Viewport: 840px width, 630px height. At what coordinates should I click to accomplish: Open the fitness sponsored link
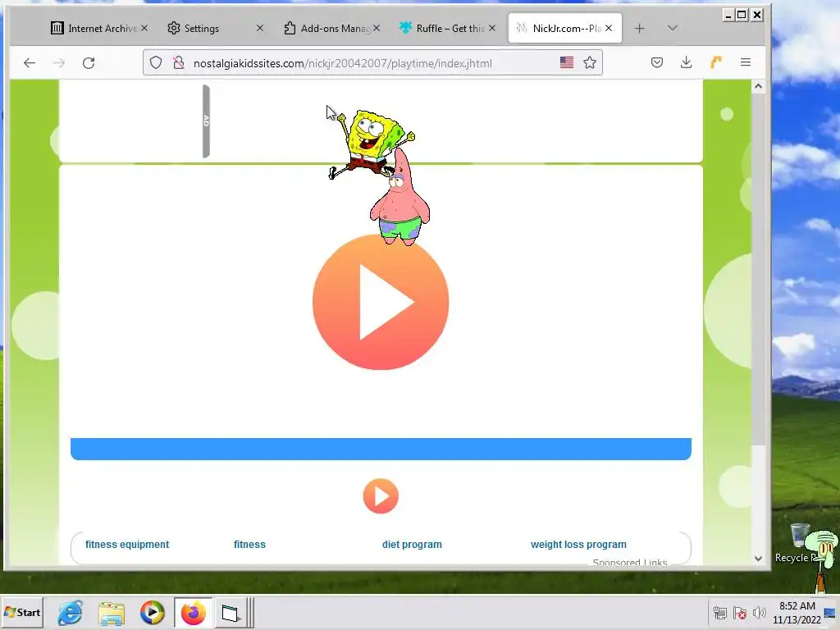point(249,545)
